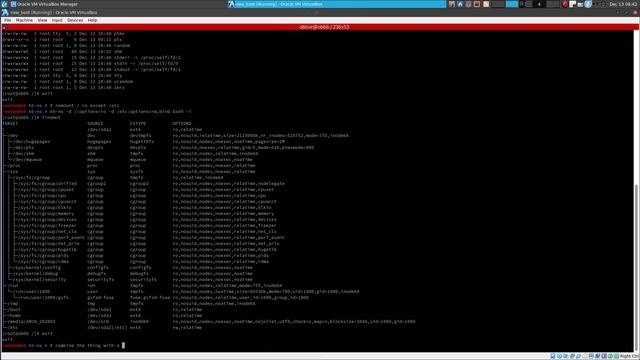Click the network adapter status icon
Image resolution: width=640 pixels, height=360 pixels.
click(572, 356)
